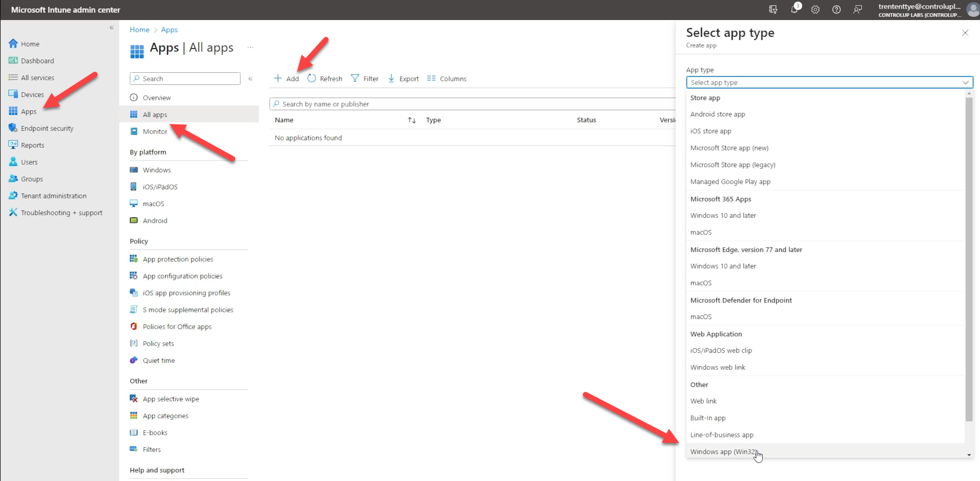Click Home breadcrumb link
Image resolution: width=980 pixels, height=481 pixels.
(140, 30)
